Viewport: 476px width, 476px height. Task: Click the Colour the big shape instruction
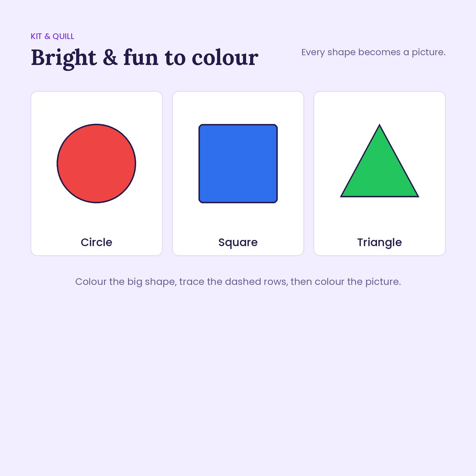point(238,282)
